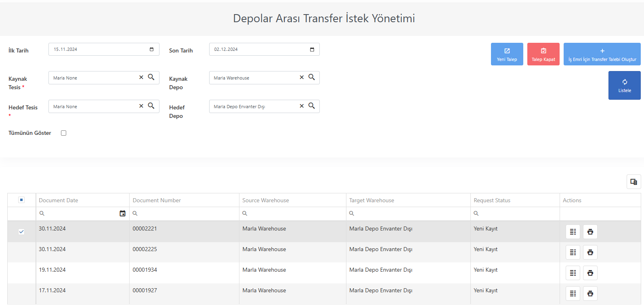Clear the Kaynak Tesis field value
644x306 pixels.
pyautogui.click(x=141, y=77)
